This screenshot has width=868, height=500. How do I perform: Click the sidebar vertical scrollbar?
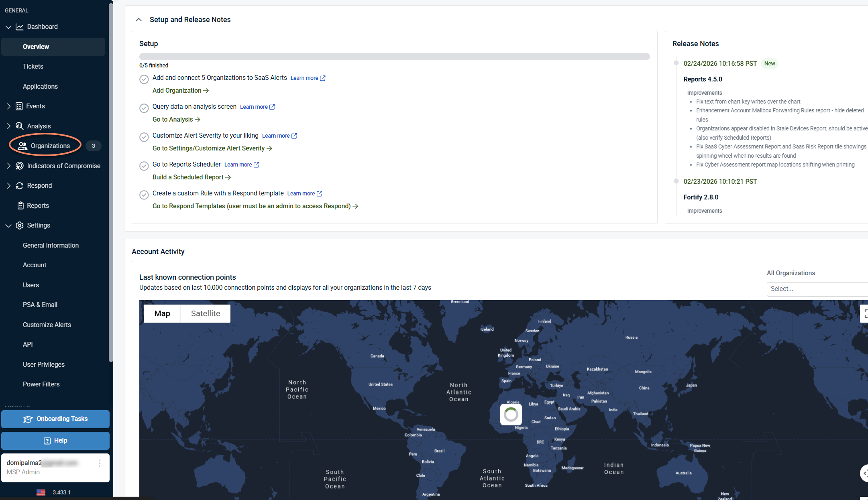[x=111, y=181]
